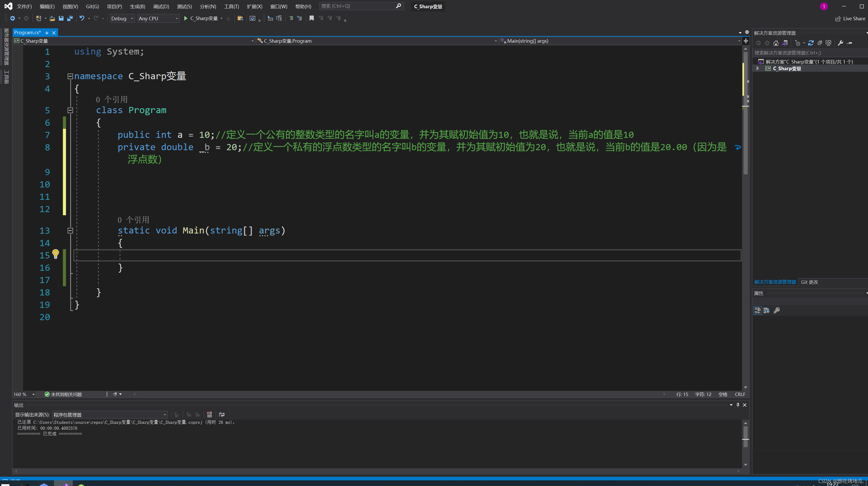
Task: Toggle word wrap in the Output panel
Action: (x=221, y=415)
